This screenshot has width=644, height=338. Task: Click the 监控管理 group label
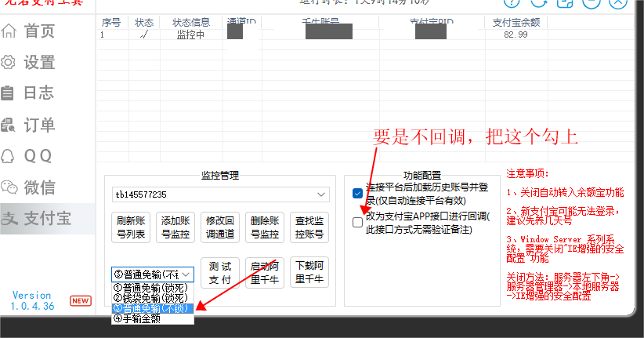pos(220,176)
